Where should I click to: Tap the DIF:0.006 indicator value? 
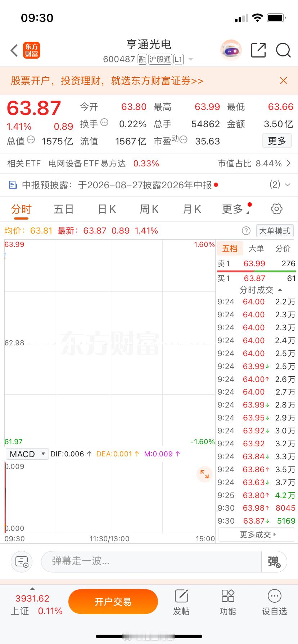click(71, 454)
